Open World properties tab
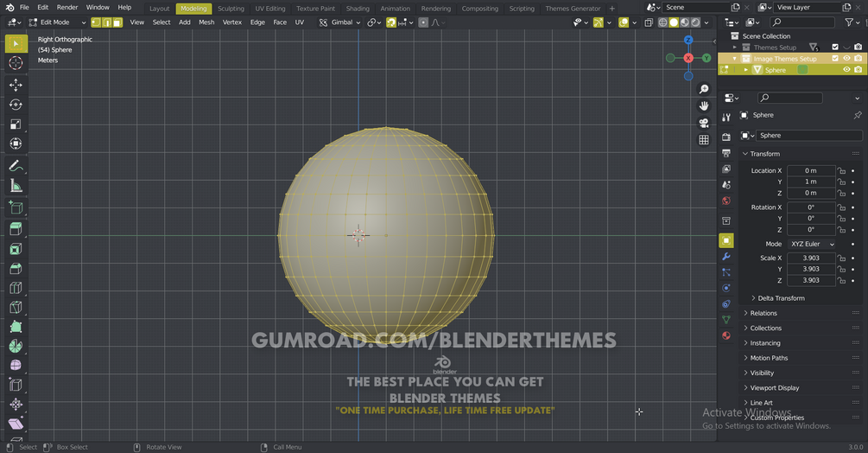Image resolution: width=868 pixels, height=453 pixels. pos(726,201)
